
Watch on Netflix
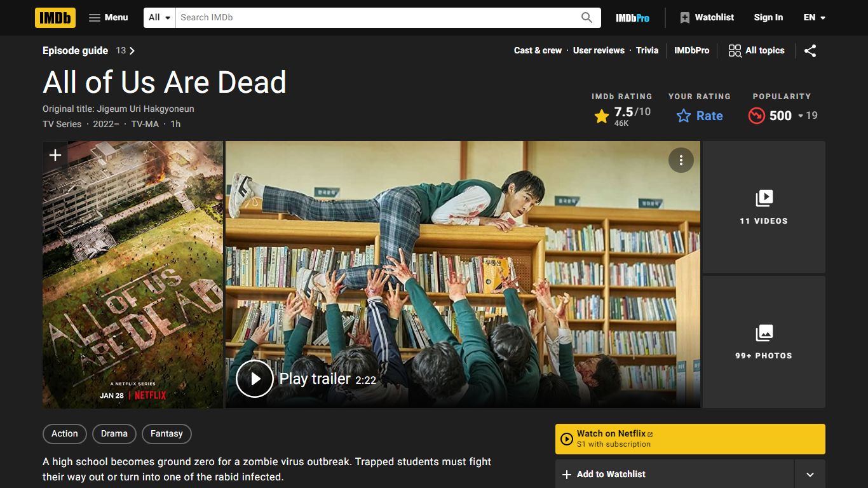(690, 439)
